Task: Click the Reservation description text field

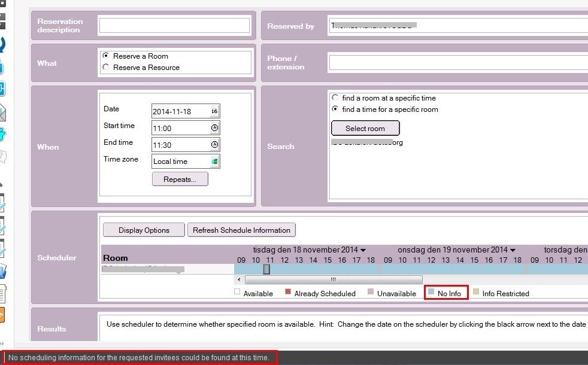Action: click(174, 25)
